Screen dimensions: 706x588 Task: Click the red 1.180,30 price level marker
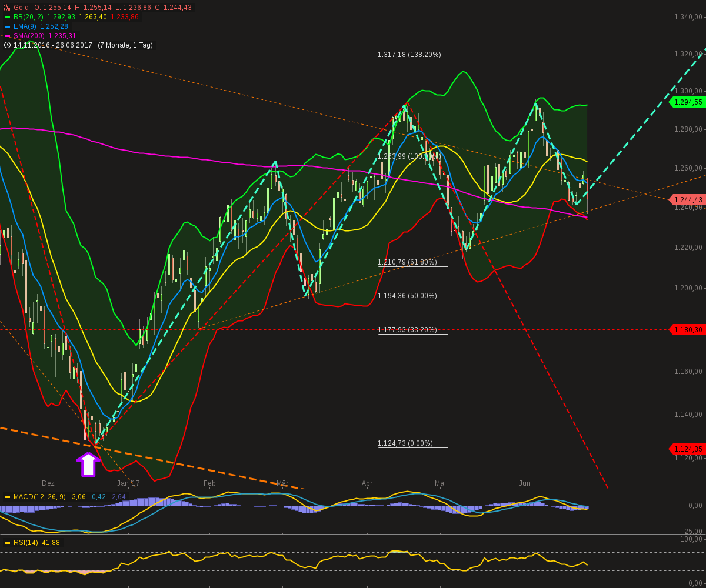pyautogui.click(x=687, y=330)
